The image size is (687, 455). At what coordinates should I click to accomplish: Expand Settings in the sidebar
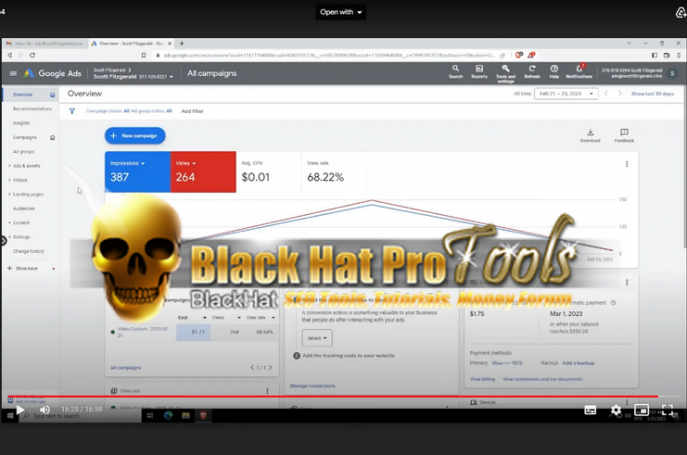tap(21, 237)
